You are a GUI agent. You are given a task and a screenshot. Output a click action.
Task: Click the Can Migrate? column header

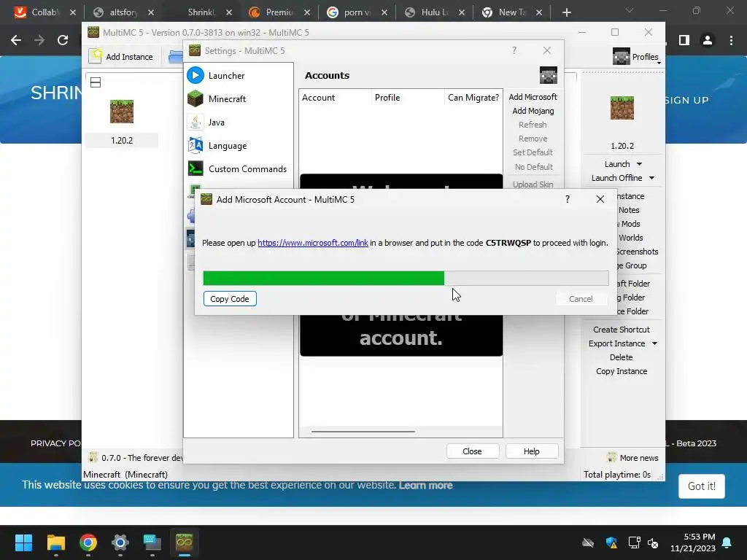coord(473,97)
